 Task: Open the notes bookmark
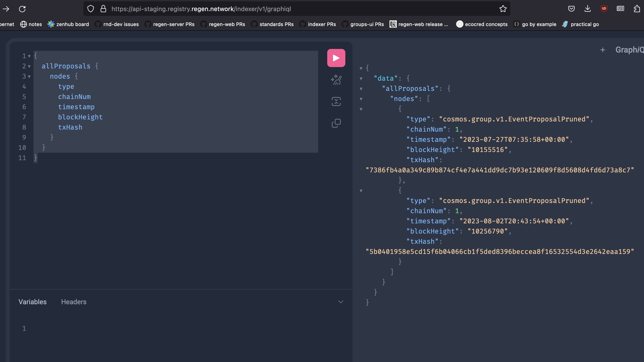[x=31, y=24]
